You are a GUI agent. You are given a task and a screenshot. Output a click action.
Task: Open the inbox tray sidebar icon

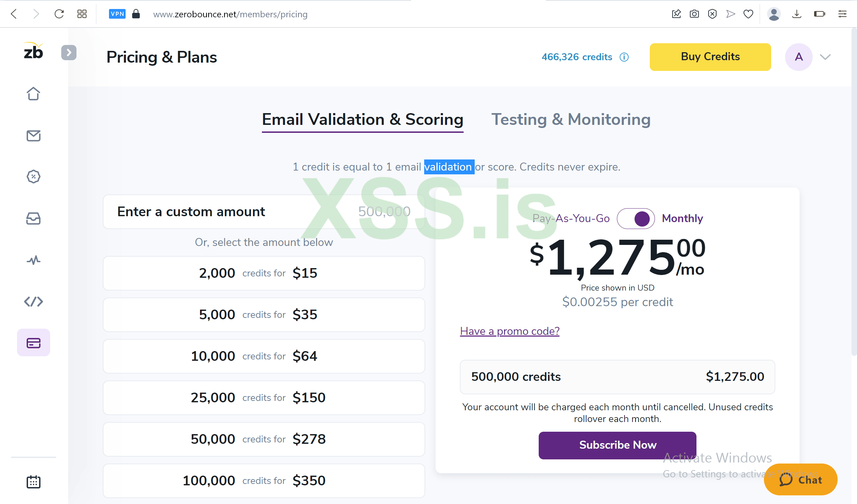33,219
